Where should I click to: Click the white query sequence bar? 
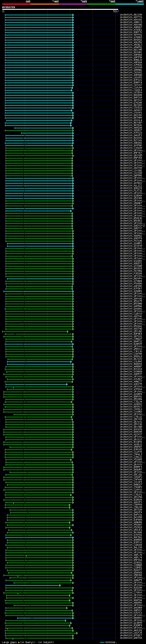coord(60,10)
